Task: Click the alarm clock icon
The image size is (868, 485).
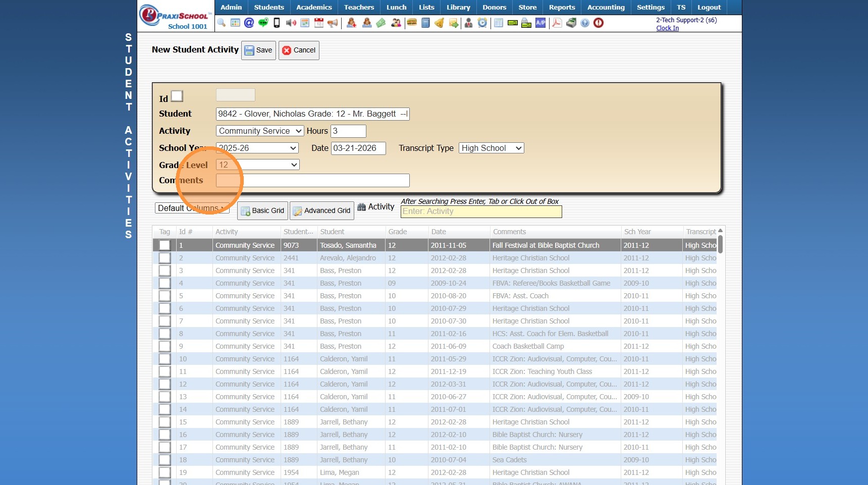Action: click(x=482, y=23)
